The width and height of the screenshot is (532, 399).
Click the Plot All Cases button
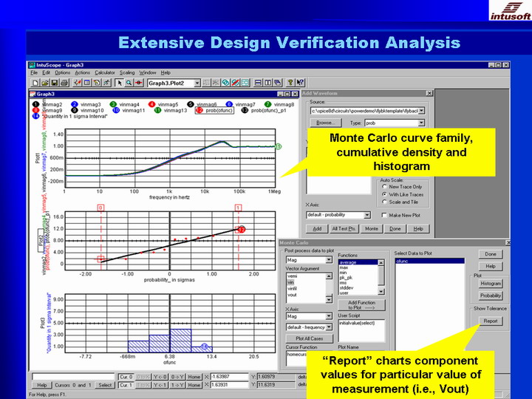tap(309, 338)
